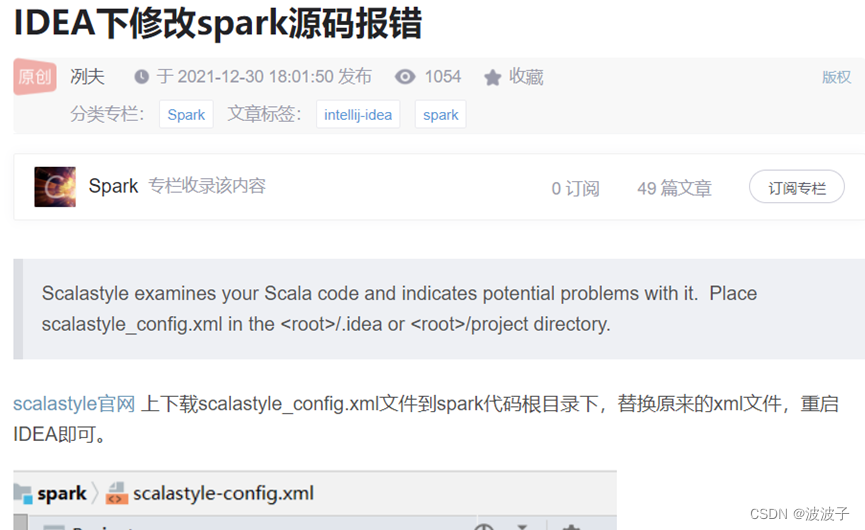This screenshot has width=865, height=530.
Task: Open the Spark category tag
Action: (x=186, y=115)
